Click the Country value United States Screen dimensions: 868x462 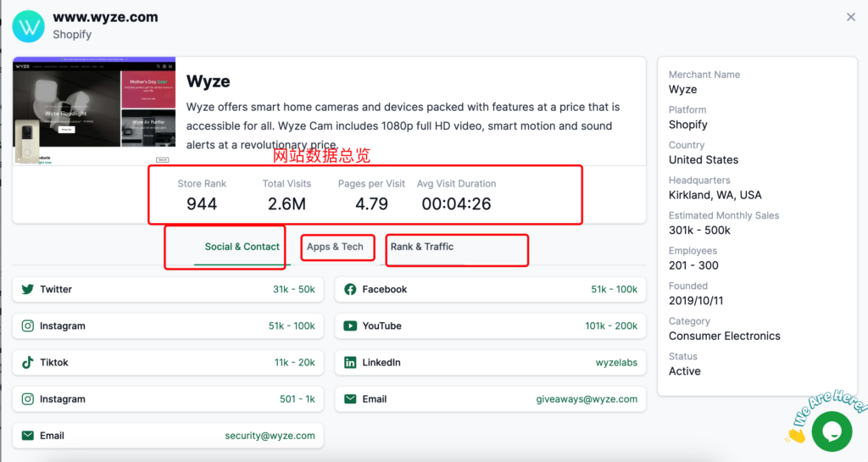coord(703,160)
